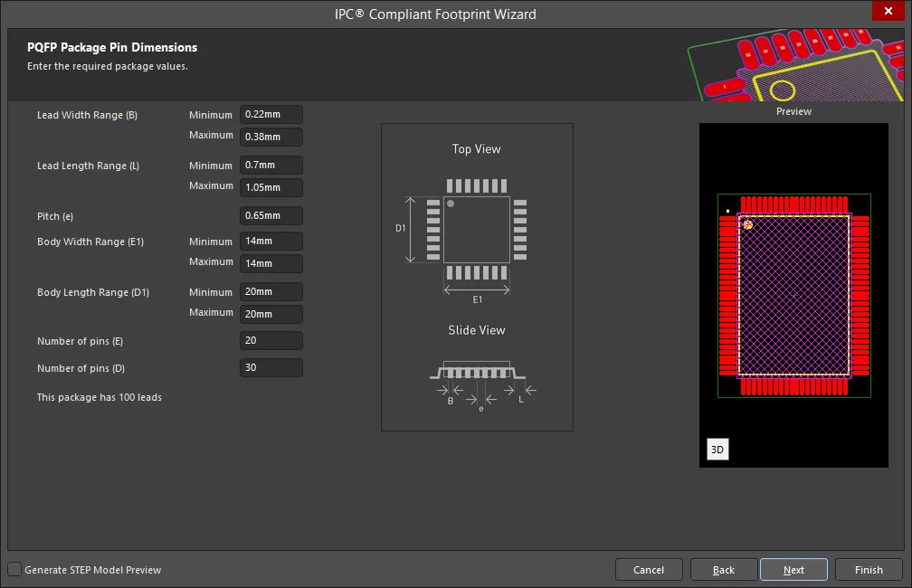Edit Body Width minimum 14mm field
Screen dimensions: 912x588
tap(271, 241)
